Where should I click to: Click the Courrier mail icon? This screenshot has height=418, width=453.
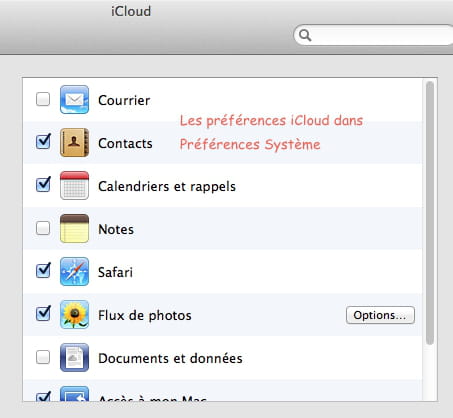[x=74, y=99]
